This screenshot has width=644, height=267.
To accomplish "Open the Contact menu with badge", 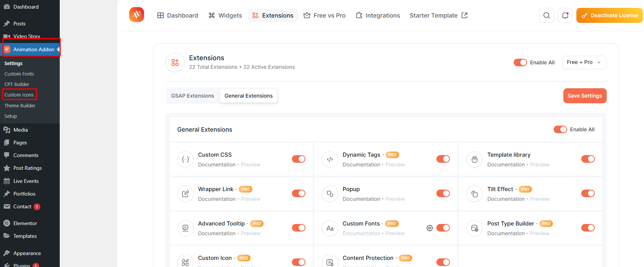I will pyautogui.click(x=30, y=206).
